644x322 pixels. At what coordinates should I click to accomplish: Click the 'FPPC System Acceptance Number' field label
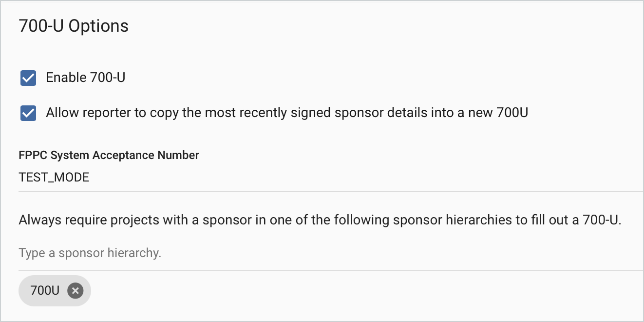coord(109,155)
